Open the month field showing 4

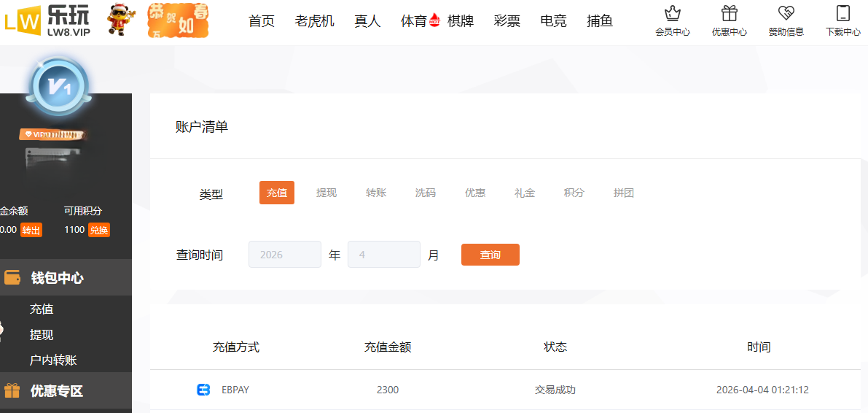point(384,255)
